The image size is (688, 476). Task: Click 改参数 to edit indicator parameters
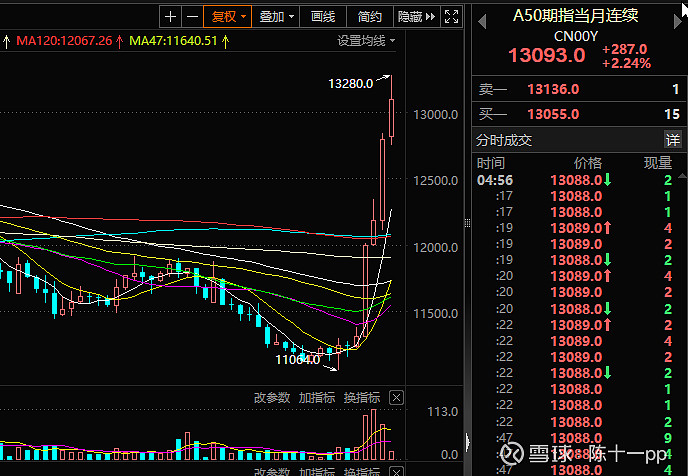pyautogui.click(x=272, y=398)
